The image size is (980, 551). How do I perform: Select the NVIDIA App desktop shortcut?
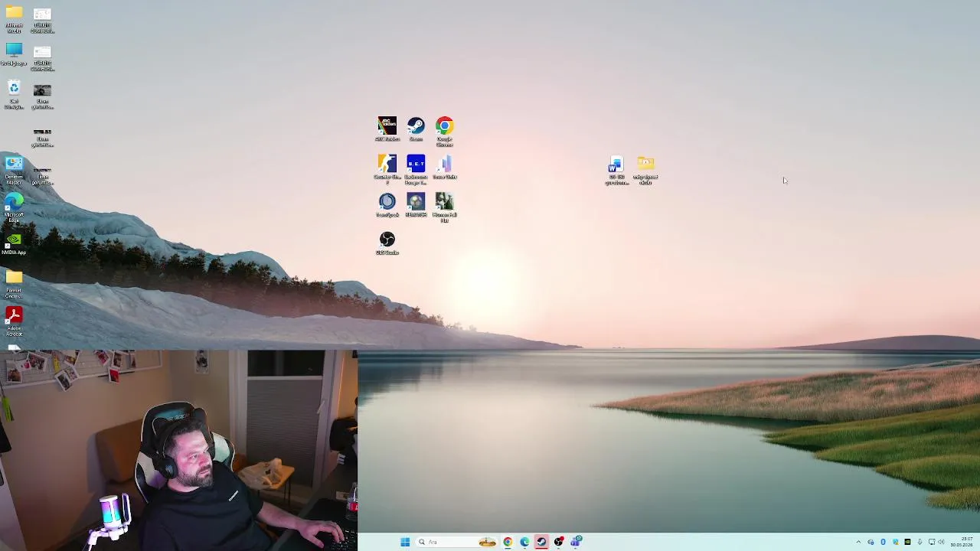[x=14, y=243]
